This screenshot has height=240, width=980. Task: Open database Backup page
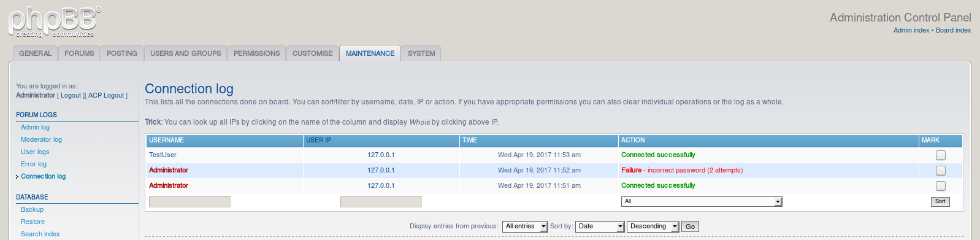coord(33,209)
